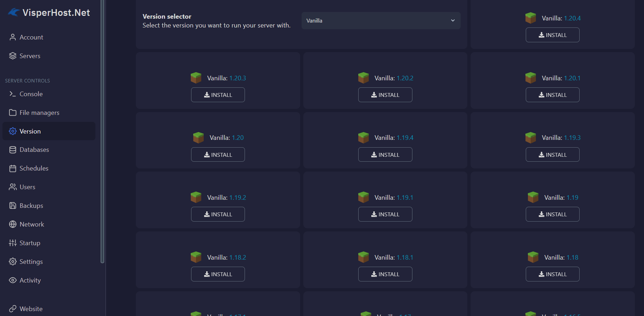
Task: Click the Schedules calendar icon
Action: click(x=13, y=168)
